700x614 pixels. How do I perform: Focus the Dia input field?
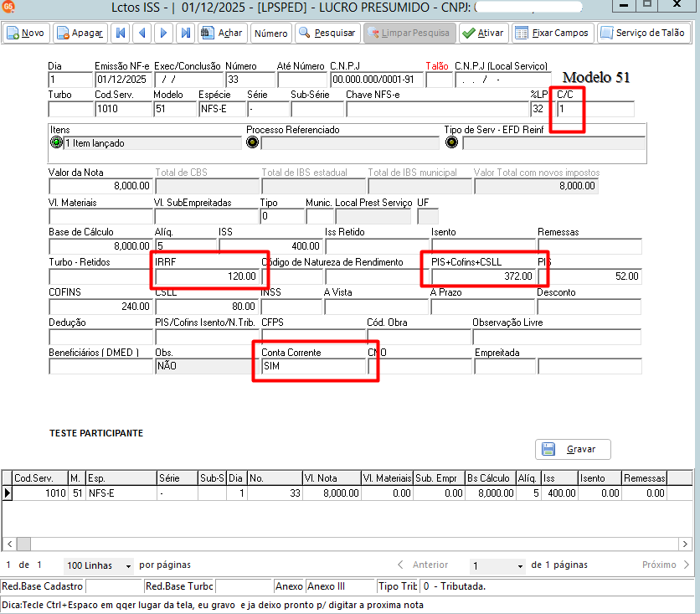[x=70, y=80]
